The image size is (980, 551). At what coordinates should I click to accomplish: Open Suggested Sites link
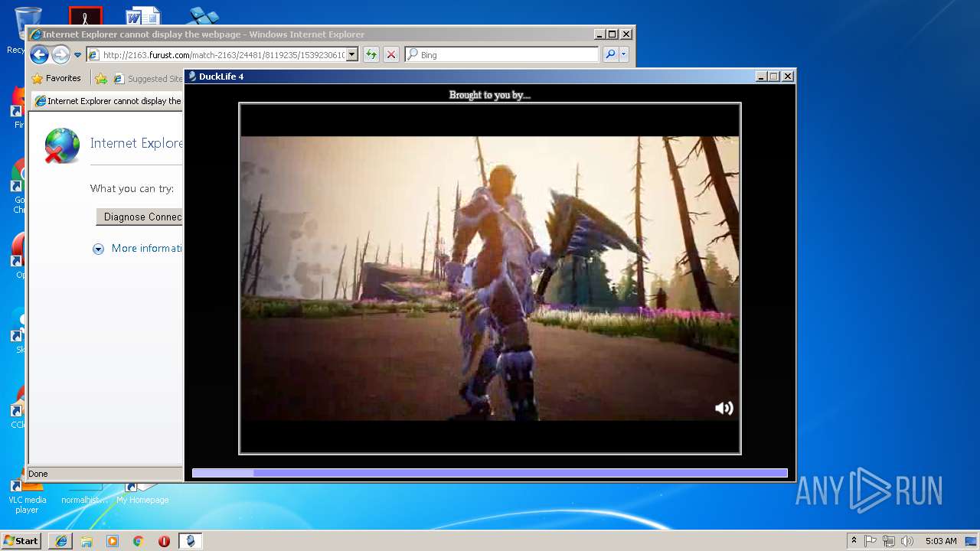pyautogui.click(x=148, y=78)
